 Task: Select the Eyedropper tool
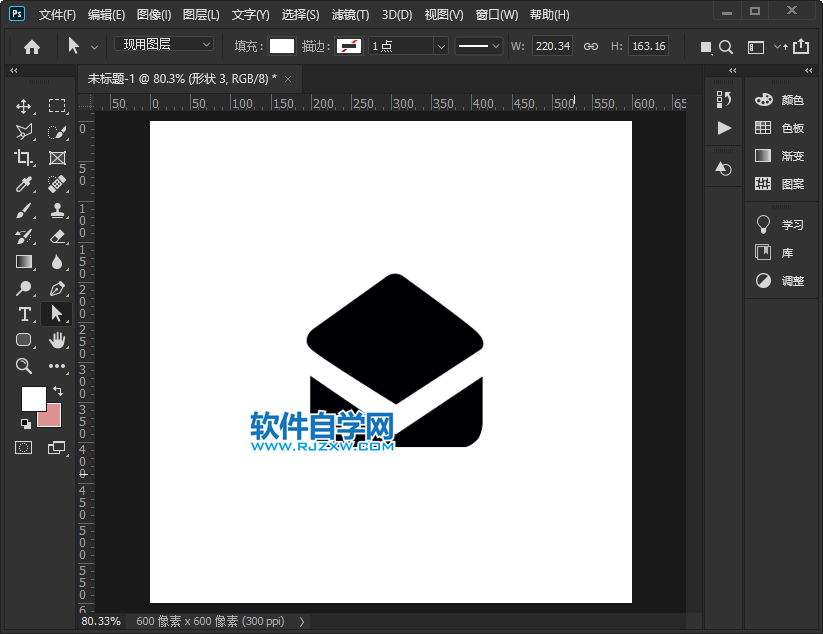pos(24,184)
